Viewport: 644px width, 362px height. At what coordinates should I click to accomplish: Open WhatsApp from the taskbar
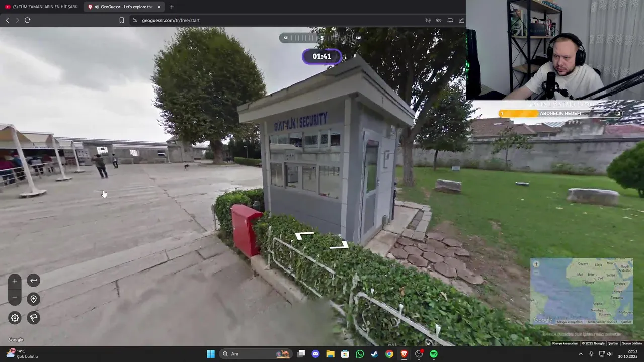360,354
